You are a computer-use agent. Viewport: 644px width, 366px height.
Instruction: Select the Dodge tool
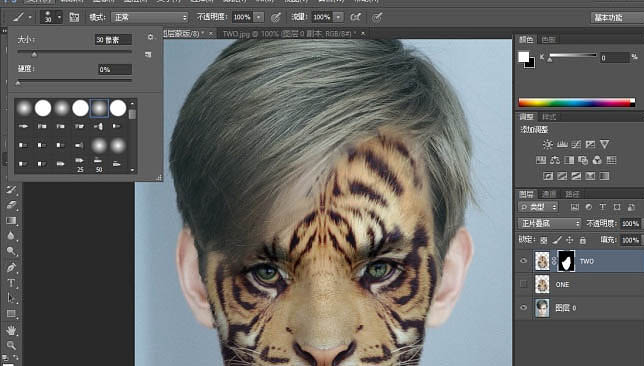(x=11, y=251)
